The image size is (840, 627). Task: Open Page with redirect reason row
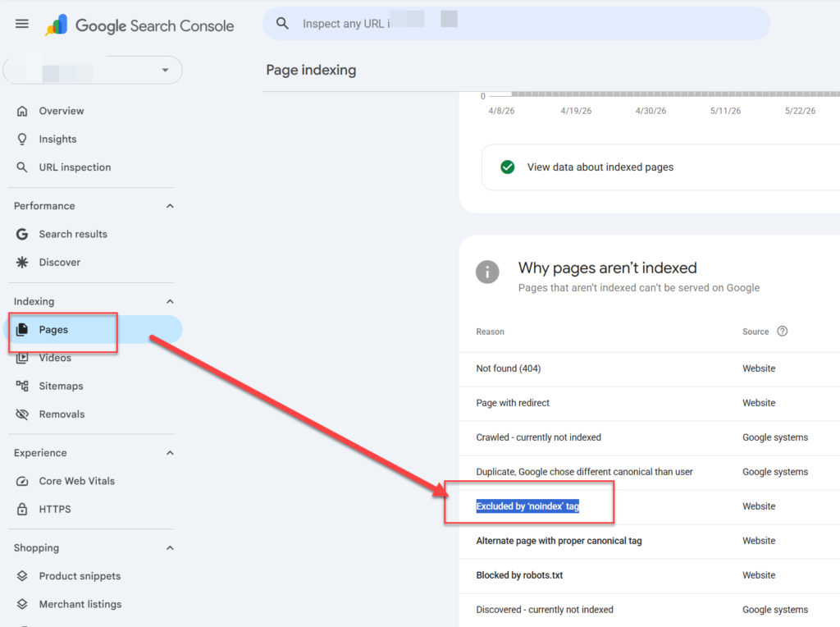(x=650, y=403)
